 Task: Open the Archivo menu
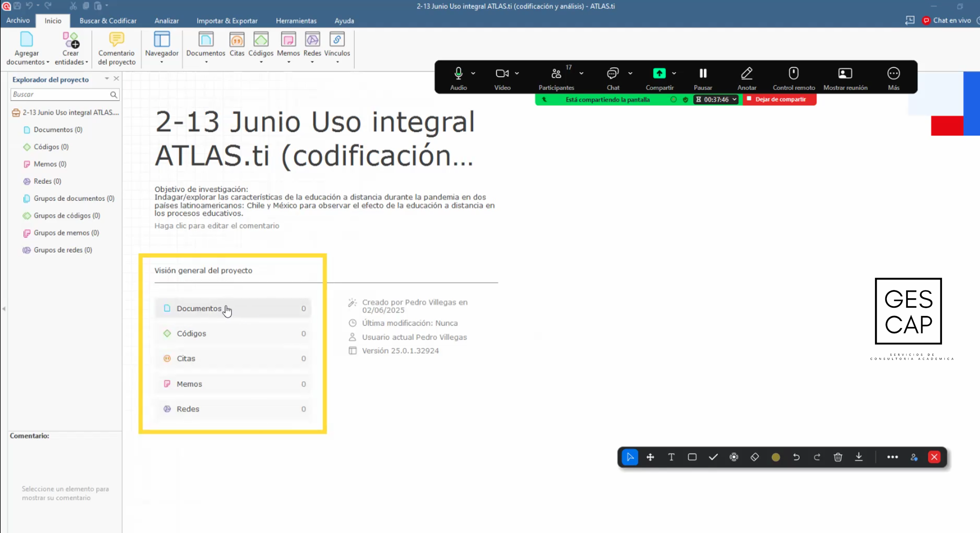coord(18,20)
